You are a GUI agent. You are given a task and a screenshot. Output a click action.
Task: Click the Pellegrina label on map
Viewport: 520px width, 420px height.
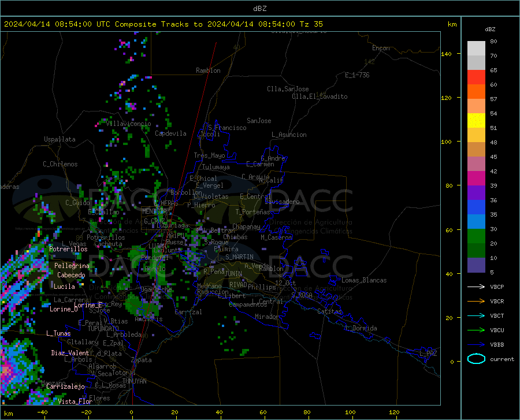(72, 266)
